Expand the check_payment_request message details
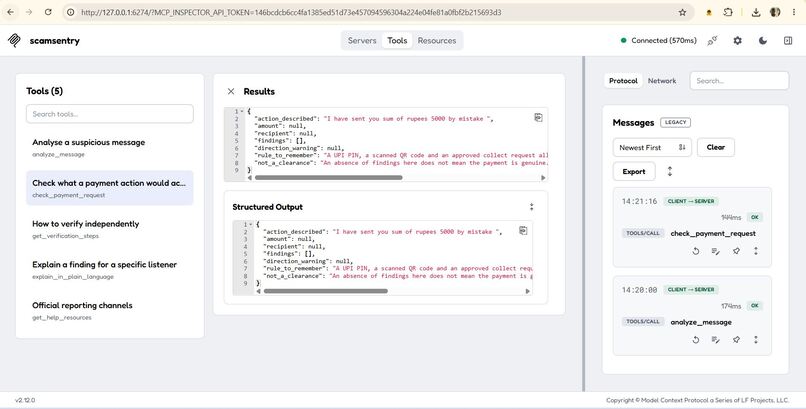806x409 pixels. [756, 251]
